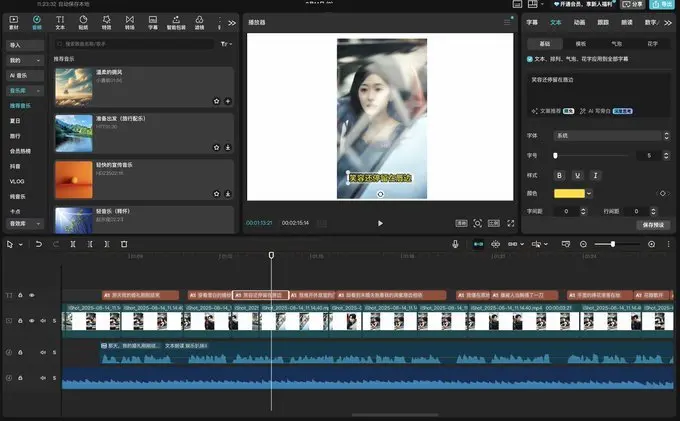Delete selected clip with trash icon
This screenshot has width=680, height=421.
pyautogui.click(x=124, y=244)
